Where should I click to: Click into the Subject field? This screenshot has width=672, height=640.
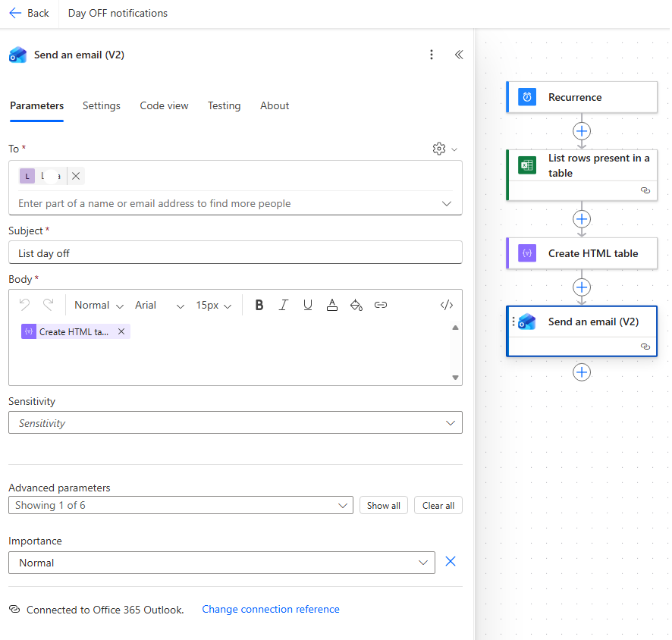click(x=235, y=253)
